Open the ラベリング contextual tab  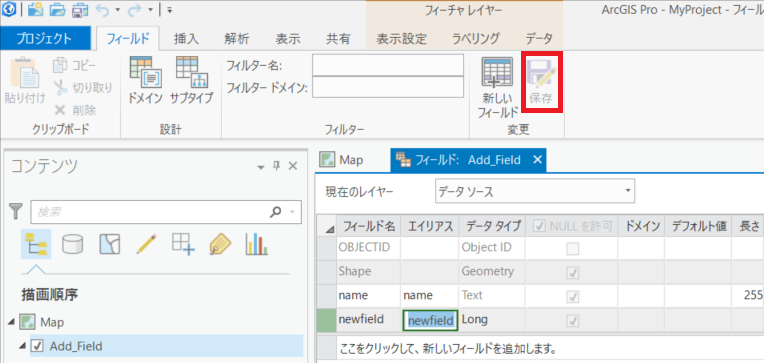(x=476, y=38)
